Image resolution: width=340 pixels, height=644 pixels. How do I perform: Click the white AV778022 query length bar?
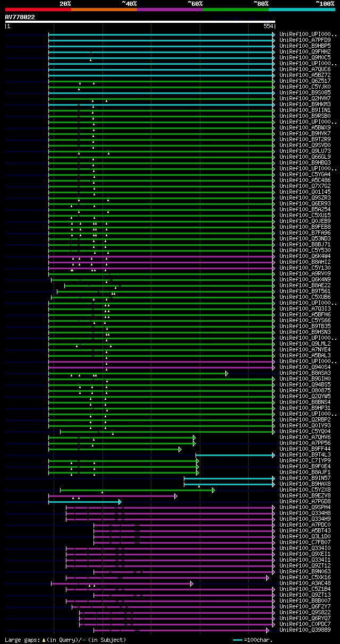coord(140,22)
